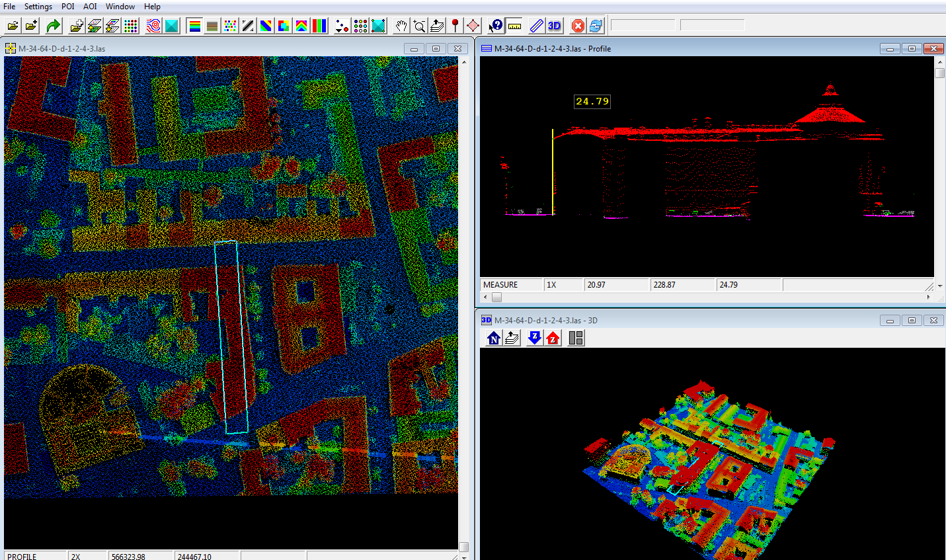Click the colored dots grid icon
The height and width of the screenshot is (560, 946).
click(x=131, y=26)
